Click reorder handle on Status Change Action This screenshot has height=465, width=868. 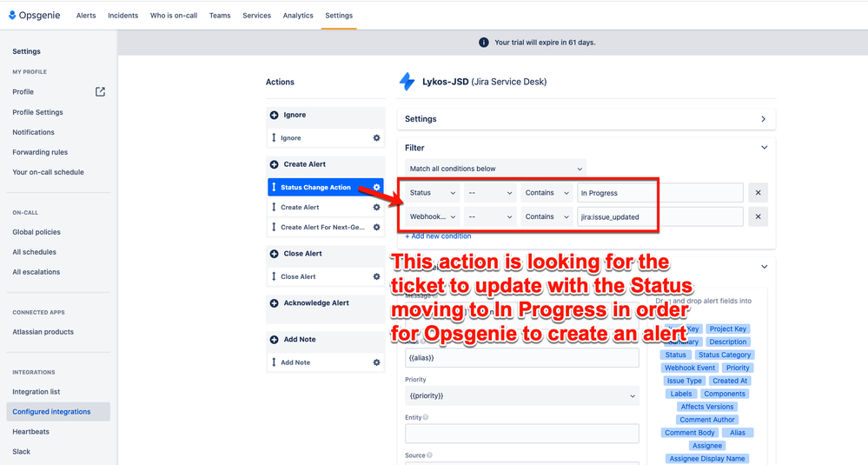click(274, 187)
